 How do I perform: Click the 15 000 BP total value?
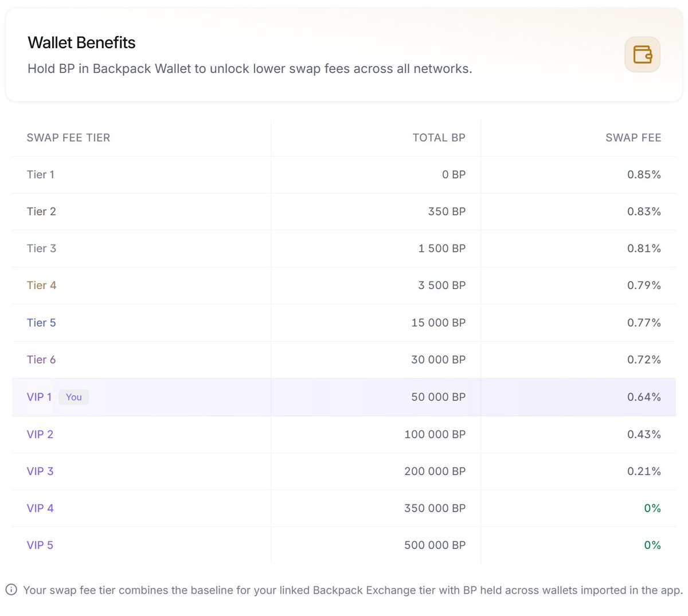pos(439,322)
